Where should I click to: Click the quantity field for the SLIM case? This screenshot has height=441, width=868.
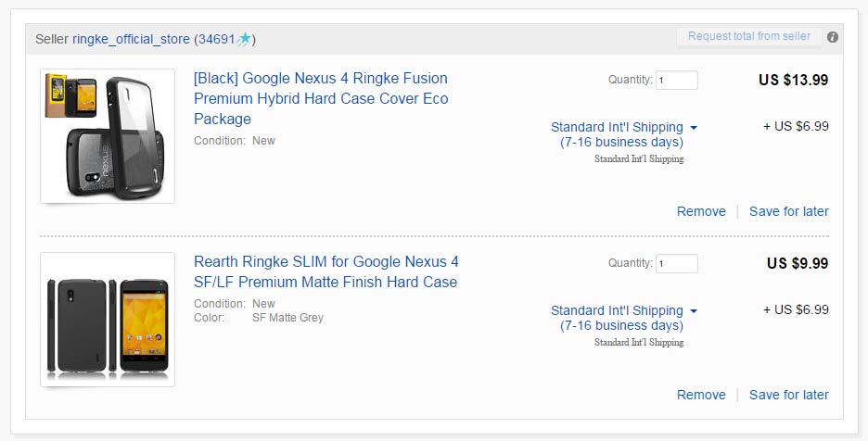(677, 264)
